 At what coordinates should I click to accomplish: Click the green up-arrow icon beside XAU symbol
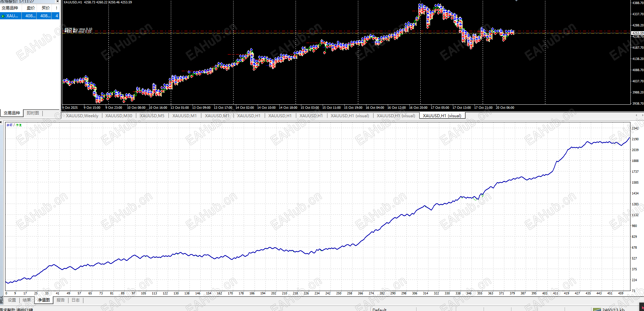click(3, 16)
